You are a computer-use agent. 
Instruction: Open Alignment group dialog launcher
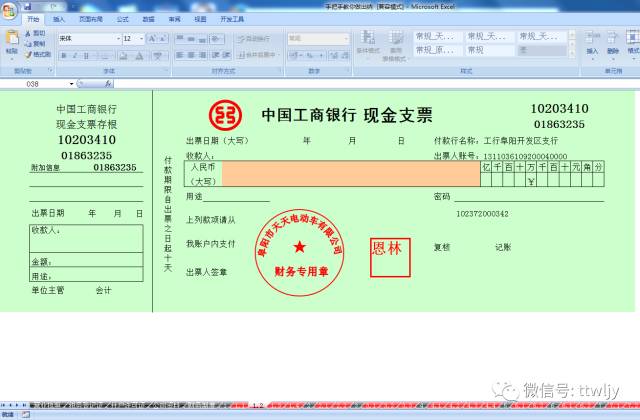tap(280, 70)
